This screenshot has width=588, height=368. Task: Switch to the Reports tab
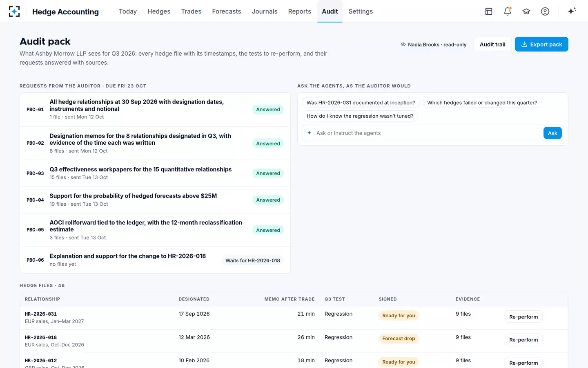coord(300,11)
